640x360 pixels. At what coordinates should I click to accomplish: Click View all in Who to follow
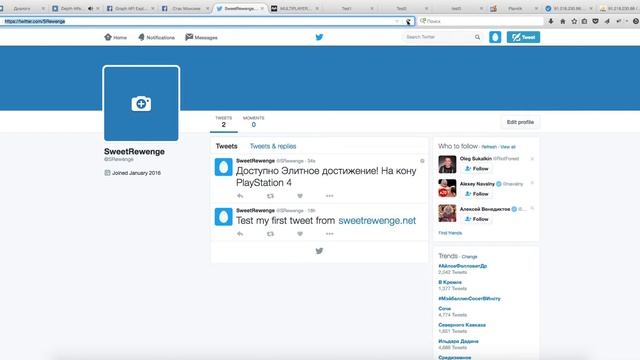[x=508, y=147]
